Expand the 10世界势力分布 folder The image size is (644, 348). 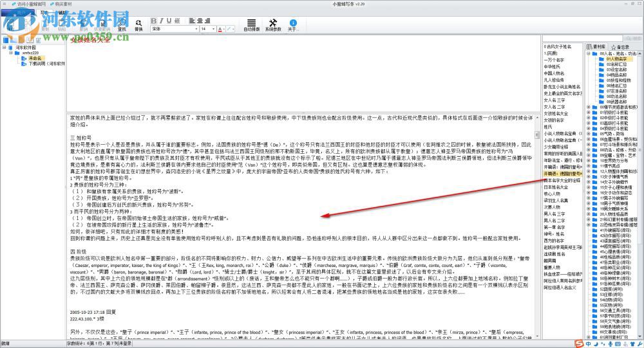[x=588, y=160]
